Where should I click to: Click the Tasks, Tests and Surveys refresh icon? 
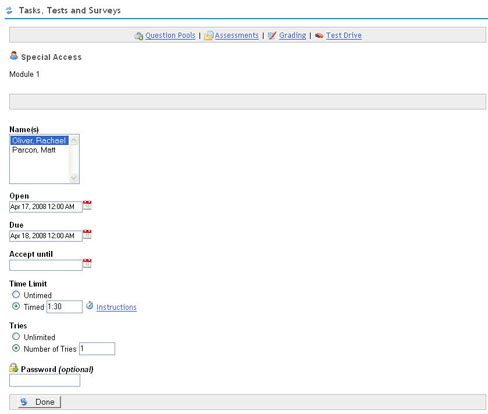[x=9, y=10]
